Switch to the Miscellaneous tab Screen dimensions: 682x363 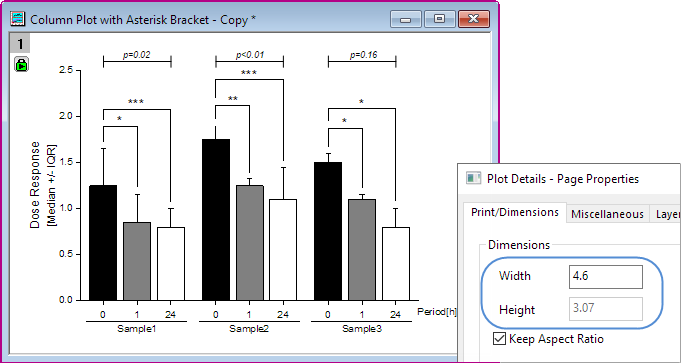coord(607,214)
